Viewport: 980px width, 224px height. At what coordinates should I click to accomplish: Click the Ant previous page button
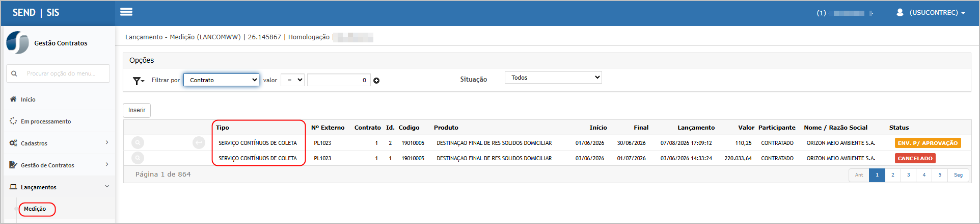(x=859, y=175)
